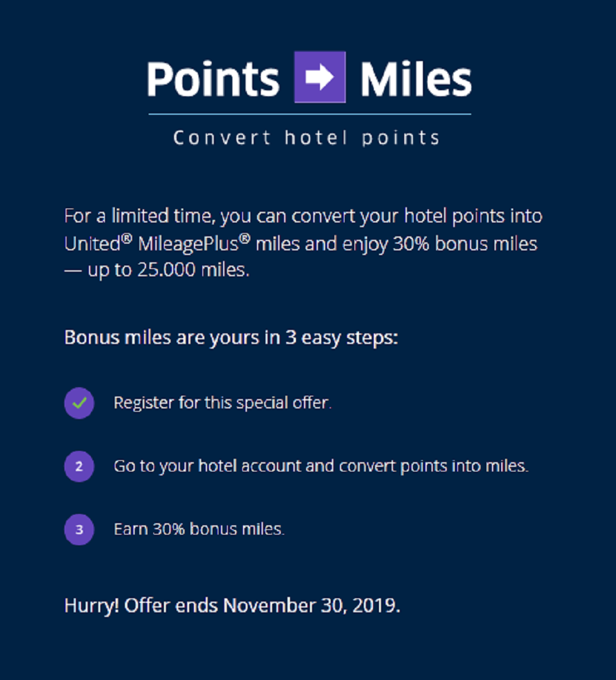Click the divider line under the logo
The height and width of the screenshot is (680, 616).
coord(309,114)
